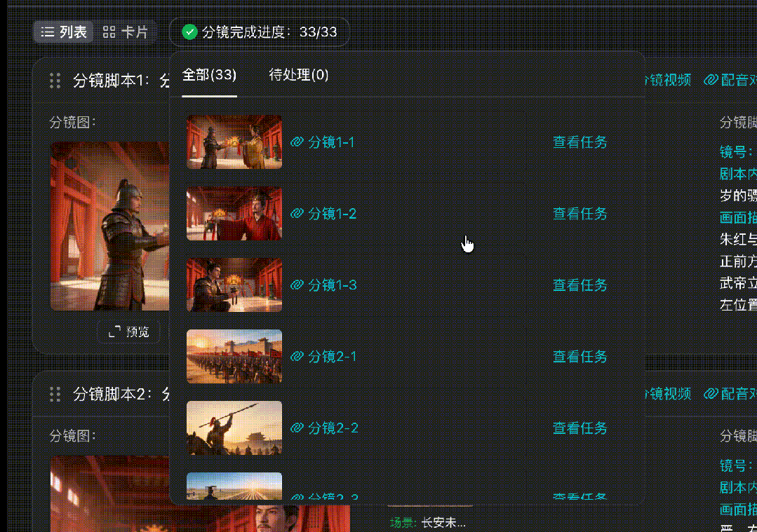Click the green check progress icon

tap(189, 32)
